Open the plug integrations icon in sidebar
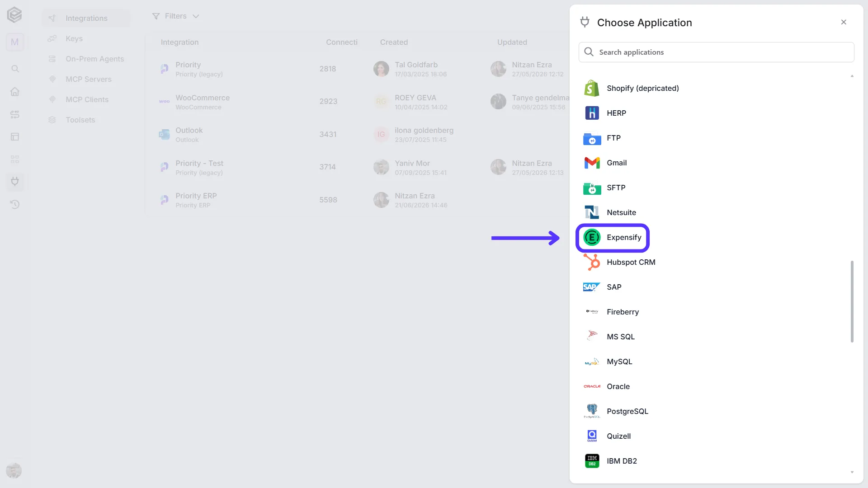 point(15,182)
